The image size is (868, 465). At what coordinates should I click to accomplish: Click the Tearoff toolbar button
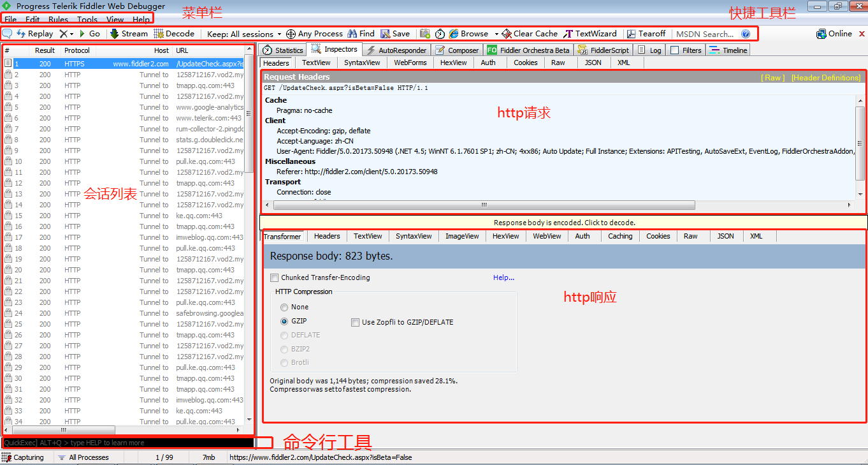(646, 34)
